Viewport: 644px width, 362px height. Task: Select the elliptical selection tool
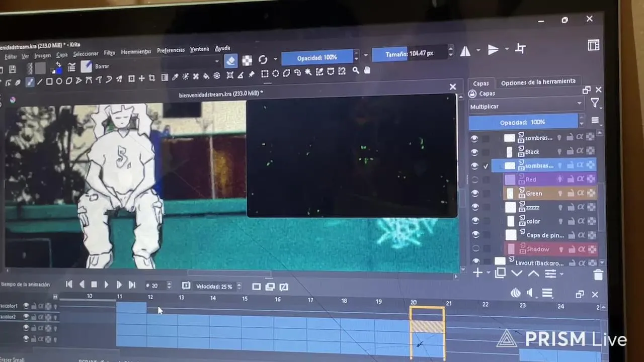(x=276, y=73)
